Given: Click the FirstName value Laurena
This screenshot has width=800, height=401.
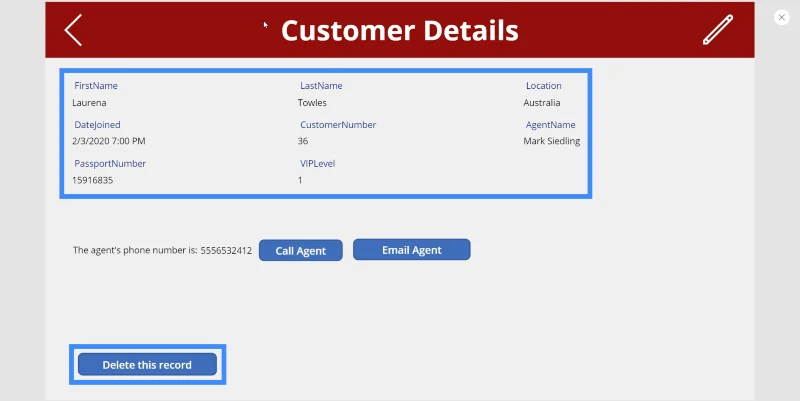Looking at the screenshot, I should click(x=89, y=103).
